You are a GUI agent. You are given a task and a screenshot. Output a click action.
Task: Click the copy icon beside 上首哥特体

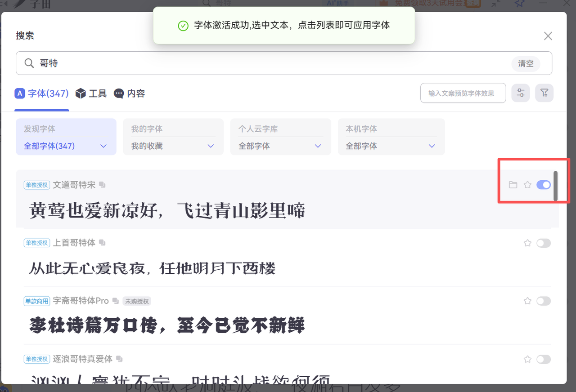102,243
